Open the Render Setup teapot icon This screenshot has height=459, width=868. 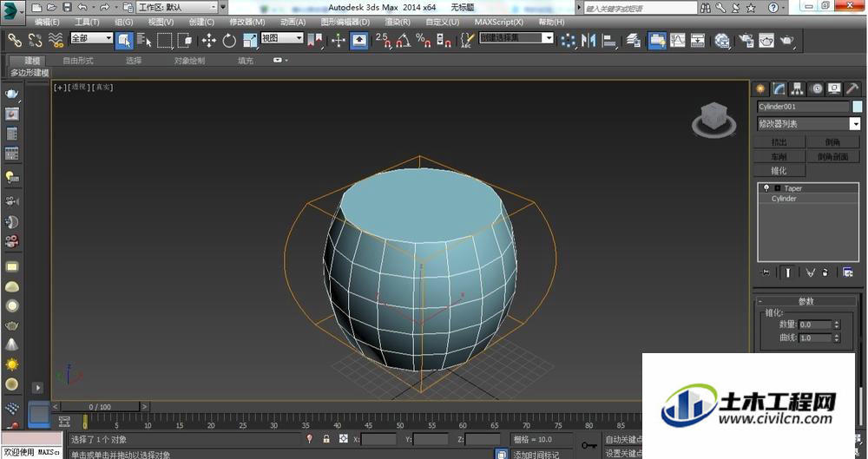pyautogui.click(x=746, y=41)
